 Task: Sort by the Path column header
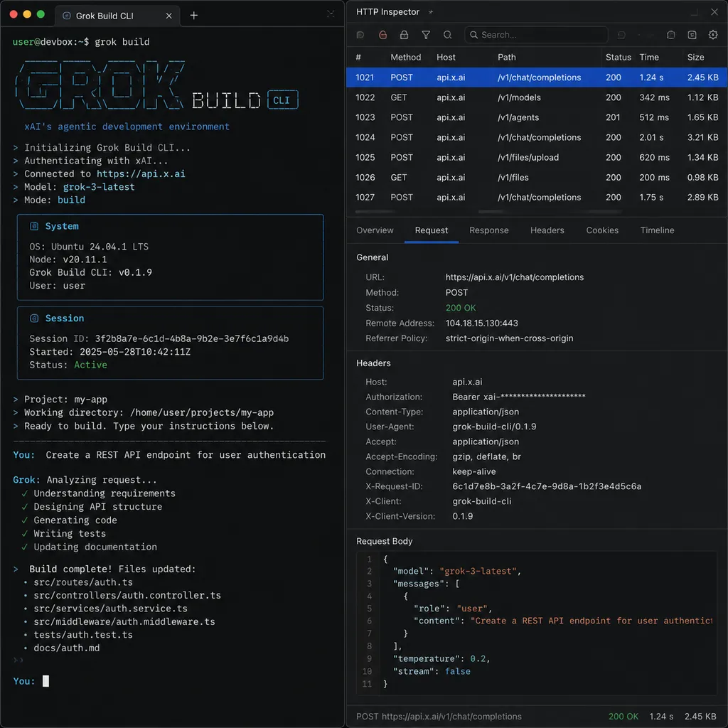coord(506,57)
